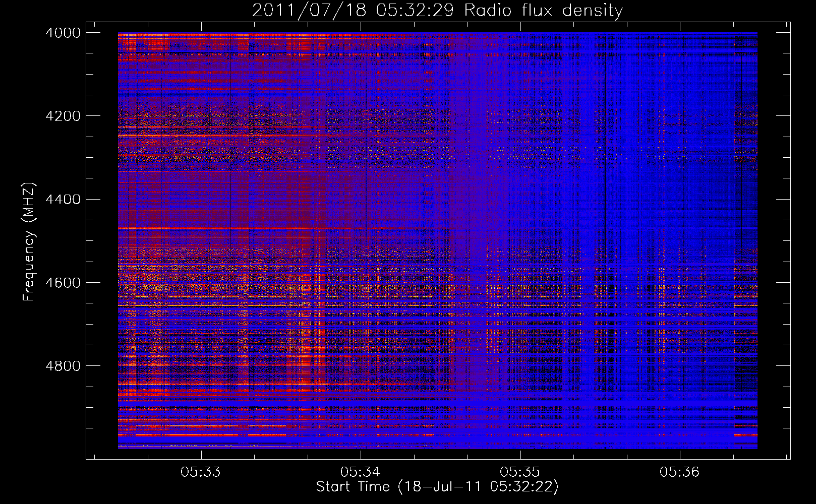Click the 4000 frequency axis label
The height and width of the screenshot is (504, 816).
tap(63, 33)
